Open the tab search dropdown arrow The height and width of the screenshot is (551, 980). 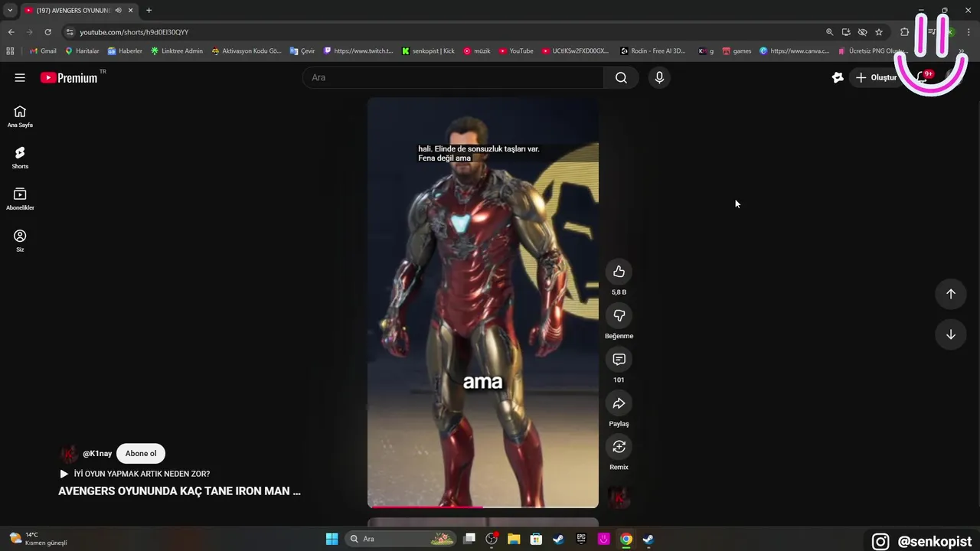[x=10, y=11]
